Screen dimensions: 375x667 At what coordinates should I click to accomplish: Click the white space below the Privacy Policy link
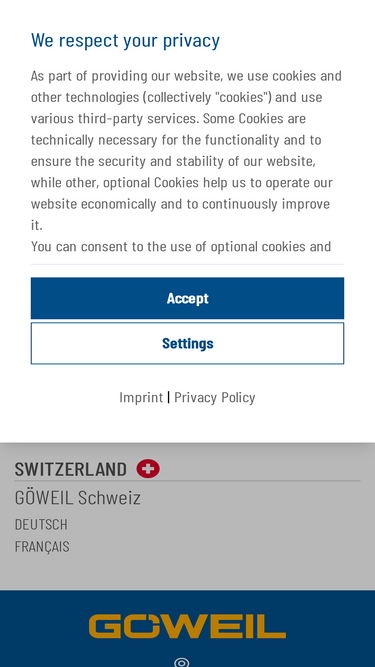(188, 425)
